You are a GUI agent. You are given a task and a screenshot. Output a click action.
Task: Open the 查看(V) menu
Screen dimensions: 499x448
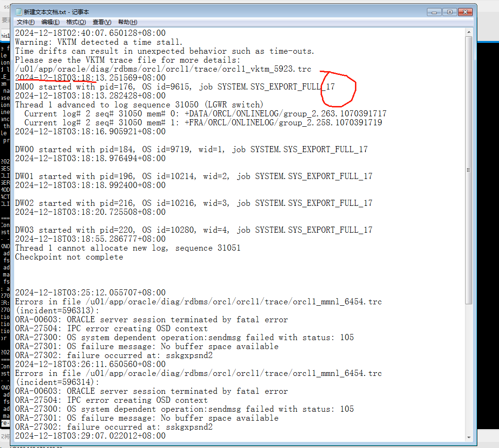click(x=102, y=22)
